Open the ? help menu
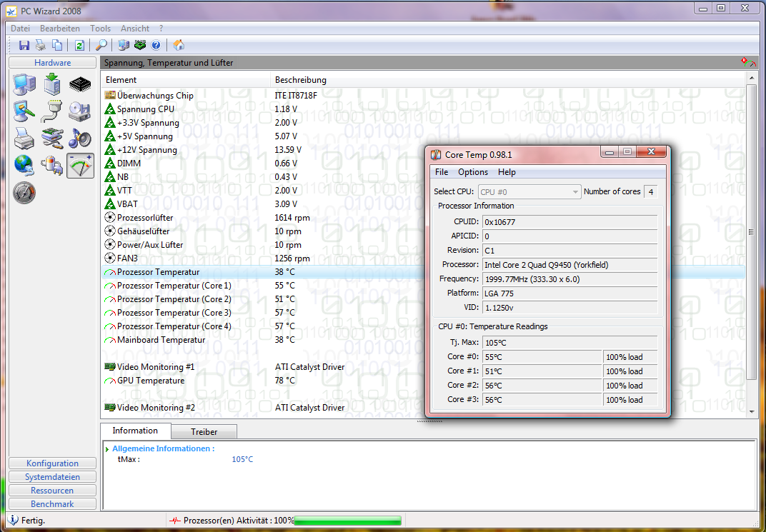Screen dimensions: 766x532 (x=161, y=29)
